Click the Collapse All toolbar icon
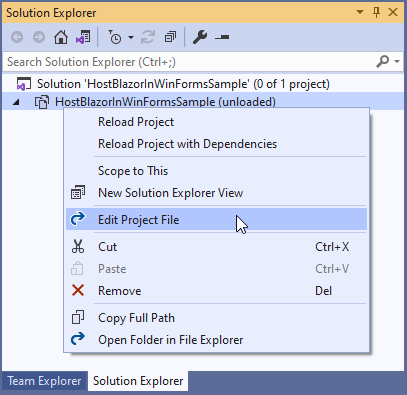Image resolution: width=407 pixels, height=395 pixels. point(170,37)
